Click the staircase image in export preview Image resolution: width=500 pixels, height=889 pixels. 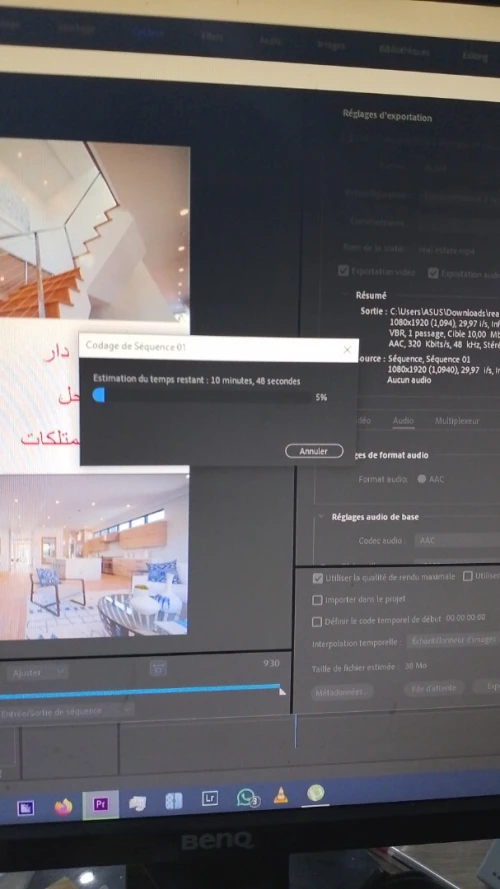pos(95,230)
